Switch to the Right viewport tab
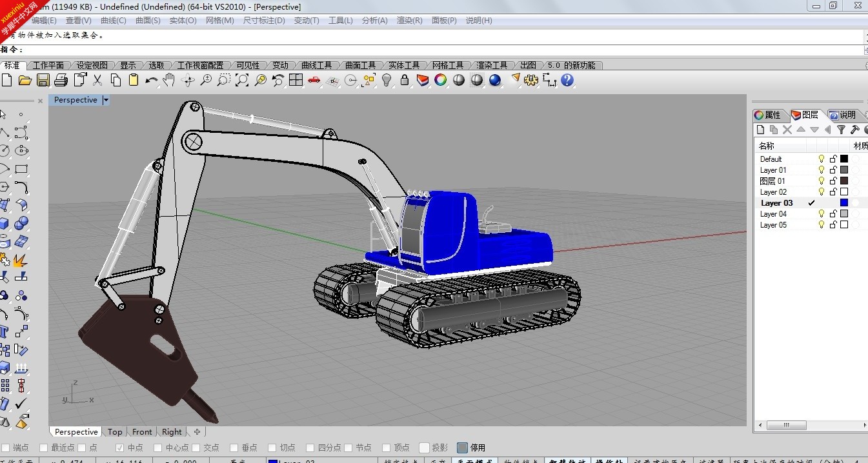 pos(172,432)
